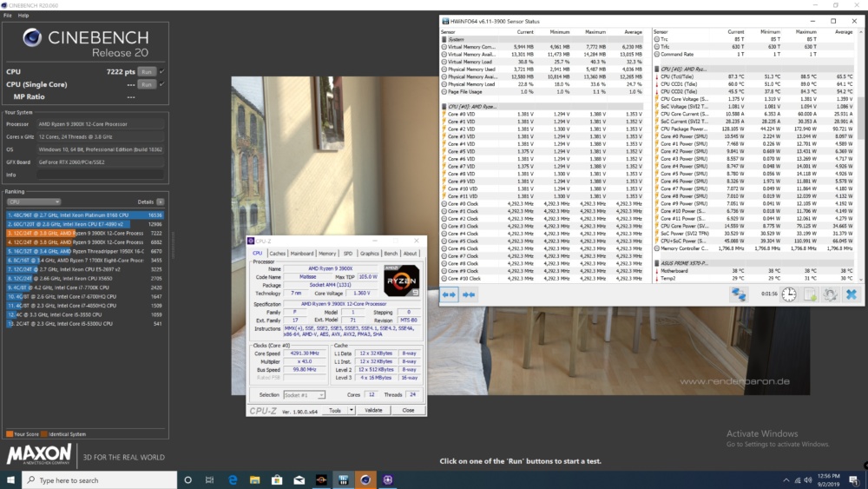Click HWiNFO right panel vertical scrollbar
The height and width of the screenshot is (489, 868).
pyautogui.click(x=861, y=116)
